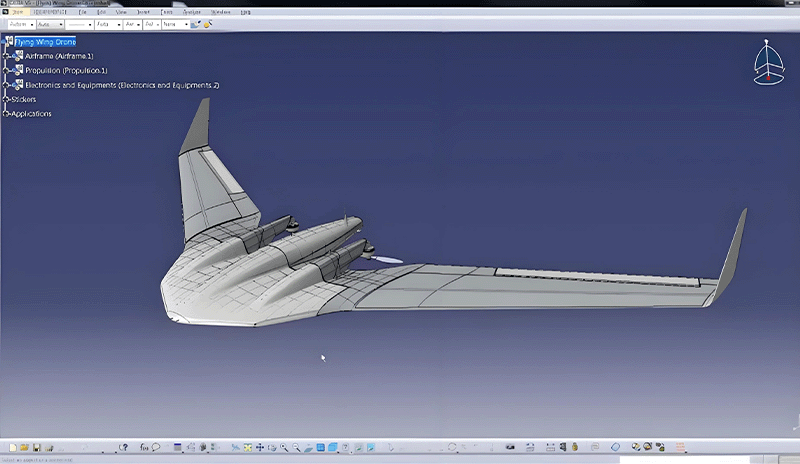The width and height of the screenshot is (800, 464).
Task: Expand the Propulsion (Propulsion.1) node
Action: 6,70
